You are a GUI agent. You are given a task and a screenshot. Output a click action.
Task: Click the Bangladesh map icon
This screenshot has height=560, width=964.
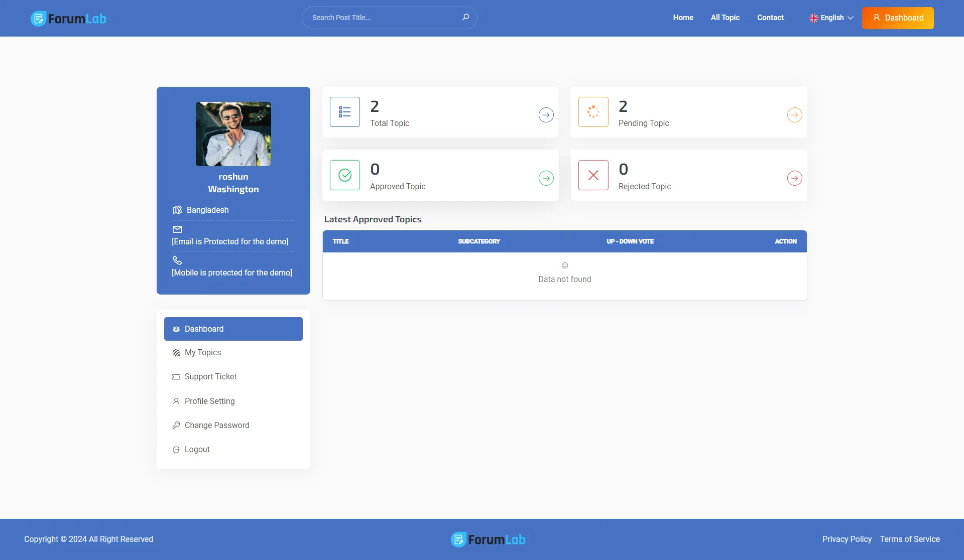coord(177,210)
